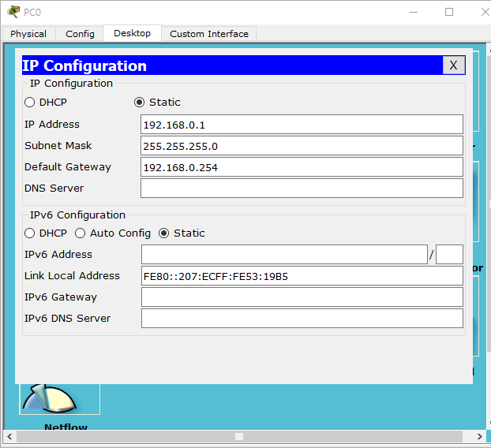Minimize the PC0 window
Screen dimensions: 491x448
click(414, 12)
